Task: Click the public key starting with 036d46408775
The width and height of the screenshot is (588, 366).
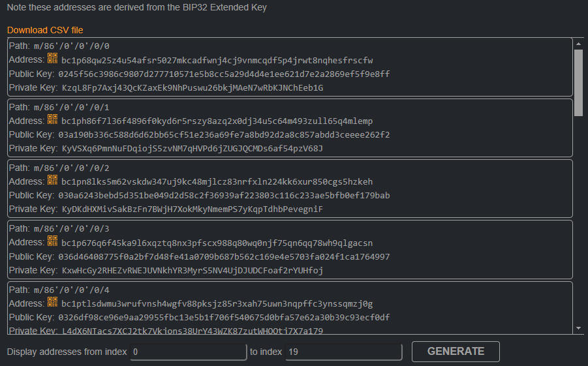Action: (224, 257)
